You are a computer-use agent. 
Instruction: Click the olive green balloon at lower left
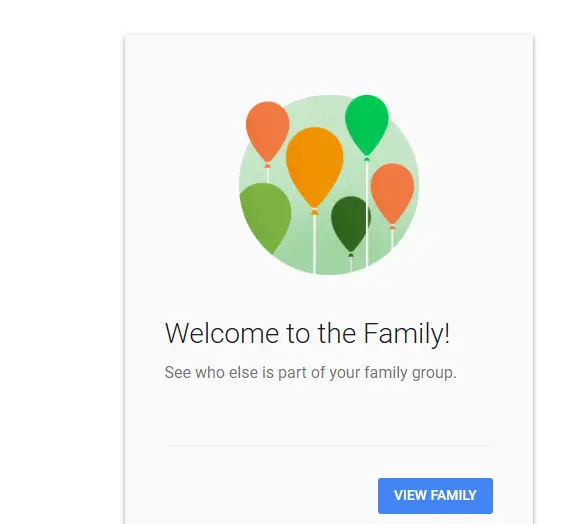(x=266, y=218)
